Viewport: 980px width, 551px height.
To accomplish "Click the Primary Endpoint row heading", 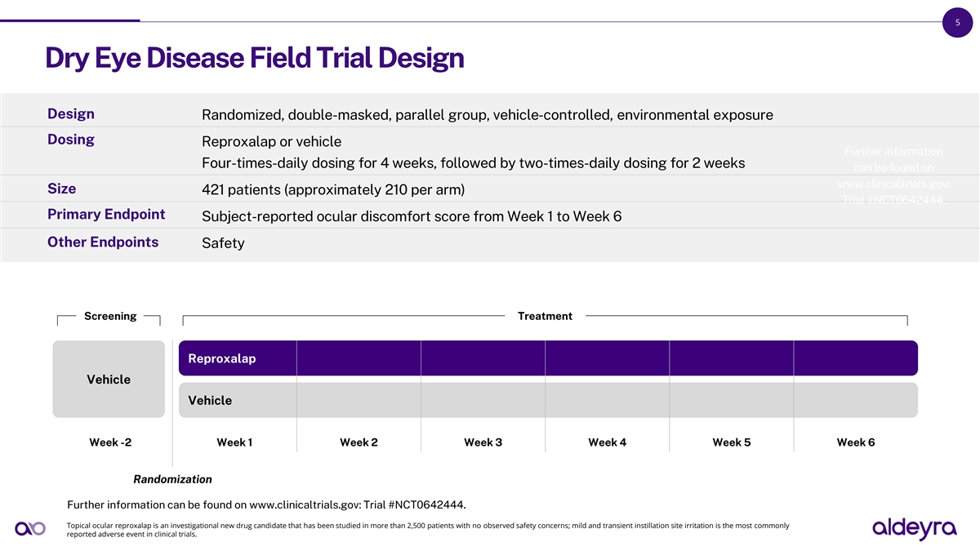I will (106, 214).
